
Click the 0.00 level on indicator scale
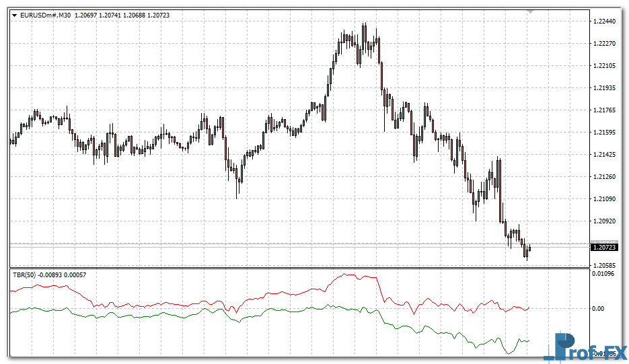[599, 309]
